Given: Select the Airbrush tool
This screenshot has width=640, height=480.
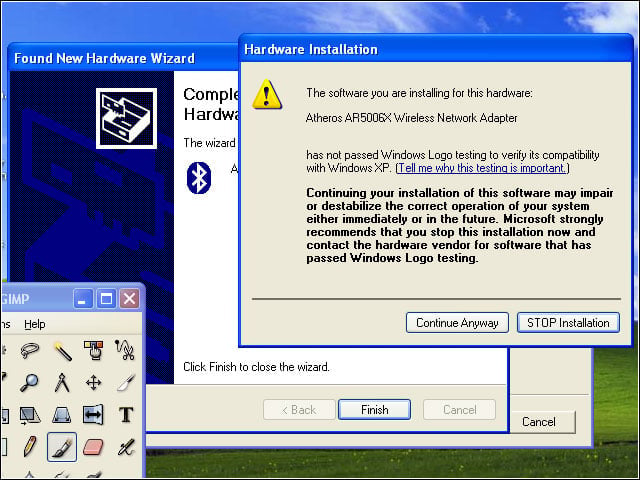Looking at the screenshot, I should tap(126, 447).
